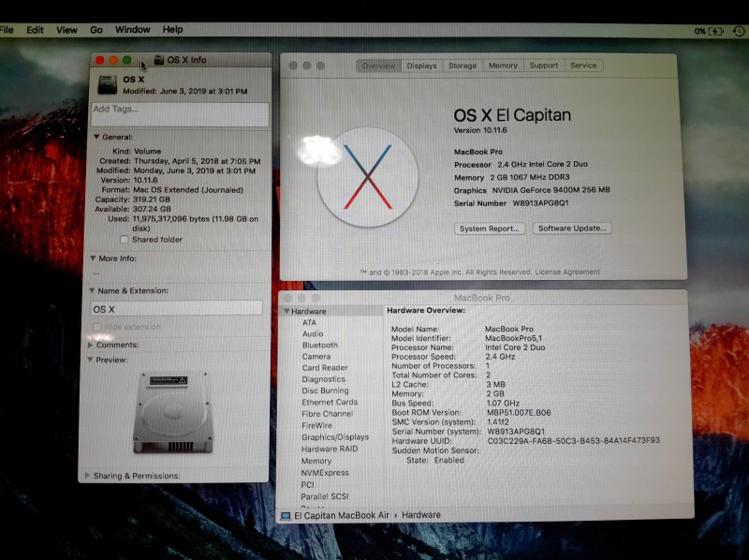This screenshot has width=749, height=560.
Task: Zoom the OS X Info window with green button
Action: tap(127, 60)
